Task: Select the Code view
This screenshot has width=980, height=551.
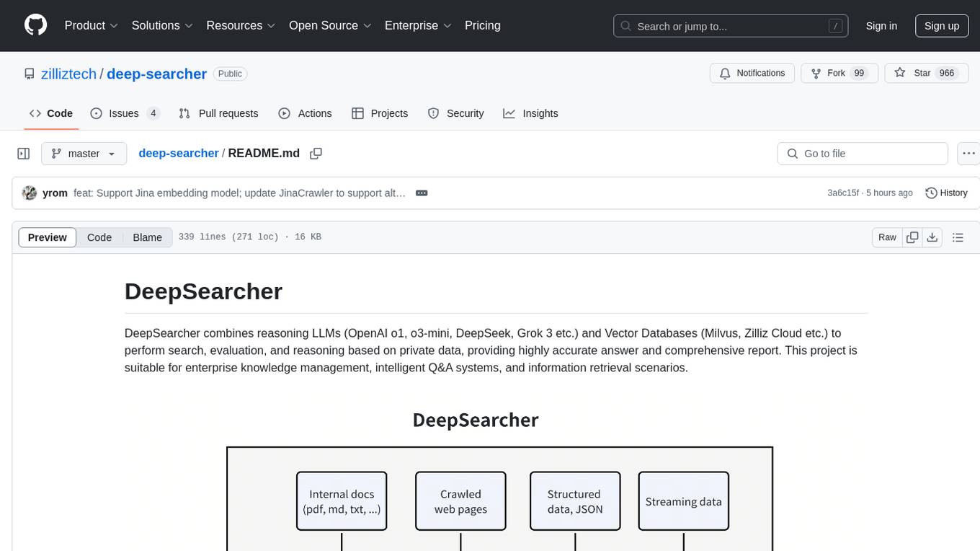Action: click(x=99, y=237)
